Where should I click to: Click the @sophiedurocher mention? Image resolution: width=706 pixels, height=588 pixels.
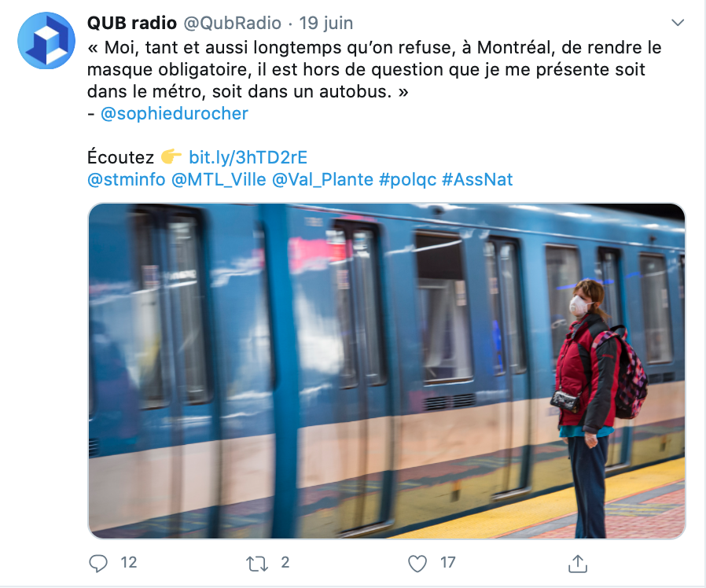pyautogui.click(x=175, y=113)
